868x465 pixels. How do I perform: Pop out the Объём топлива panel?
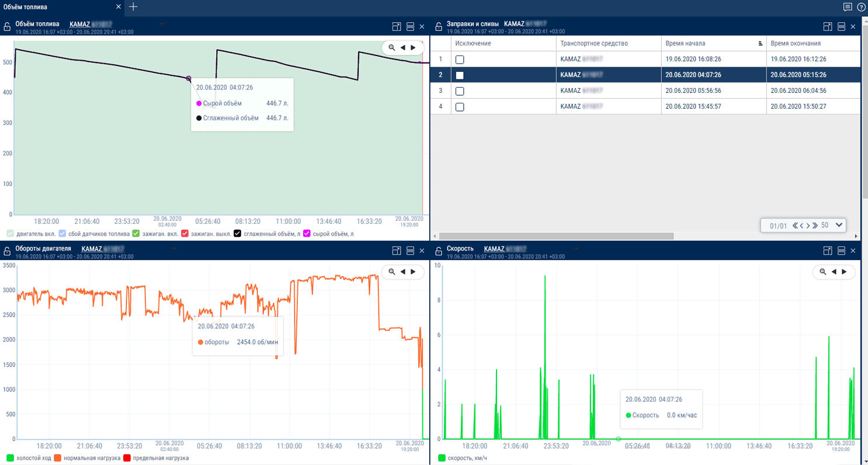coord(397,26)
